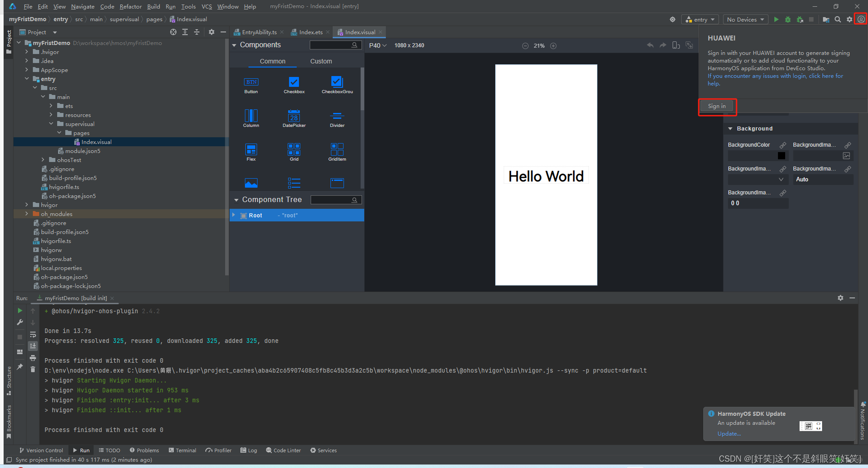
Task: Clear all Run console output
Action: coord(33,369)
